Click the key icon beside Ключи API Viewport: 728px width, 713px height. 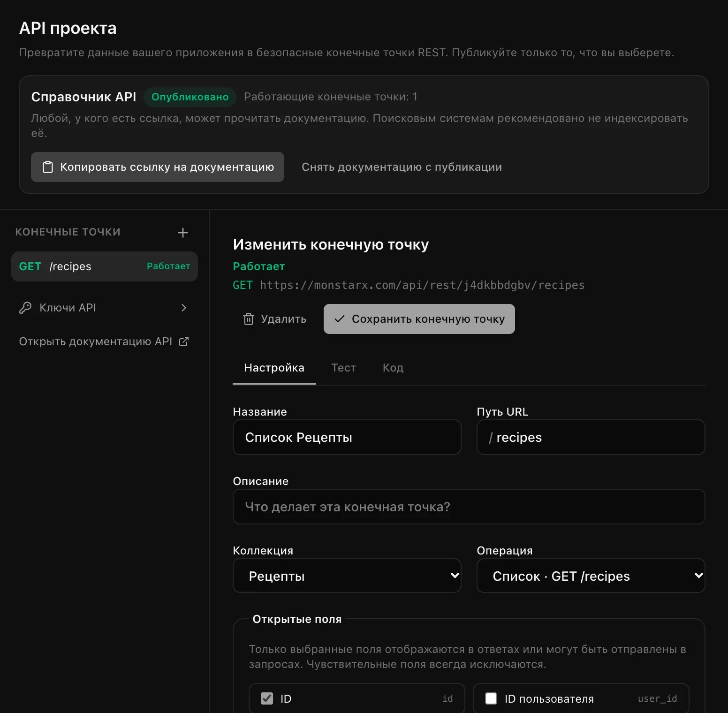tap(25, 308)
